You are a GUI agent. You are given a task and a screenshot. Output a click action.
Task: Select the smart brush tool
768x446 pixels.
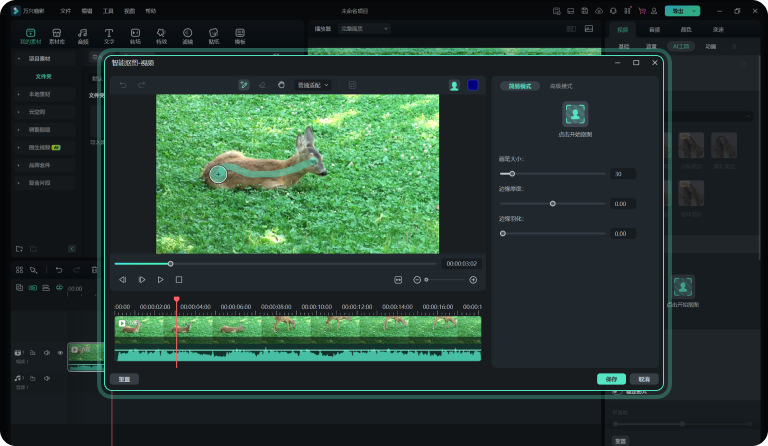[x=243, y=85]
